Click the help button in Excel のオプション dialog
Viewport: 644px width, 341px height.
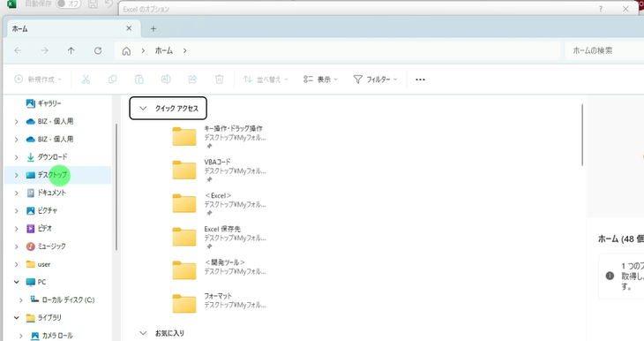tap(601, 9)
